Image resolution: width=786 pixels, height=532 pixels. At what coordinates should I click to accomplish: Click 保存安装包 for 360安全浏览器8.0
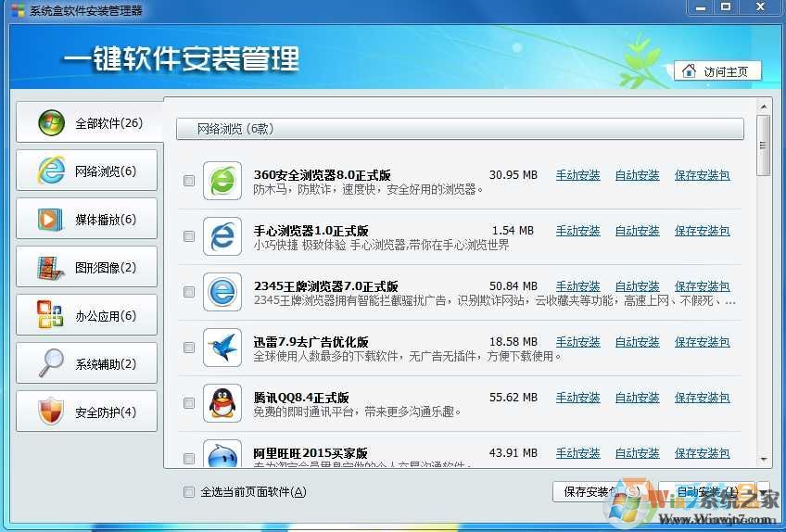tap(702, 175)
